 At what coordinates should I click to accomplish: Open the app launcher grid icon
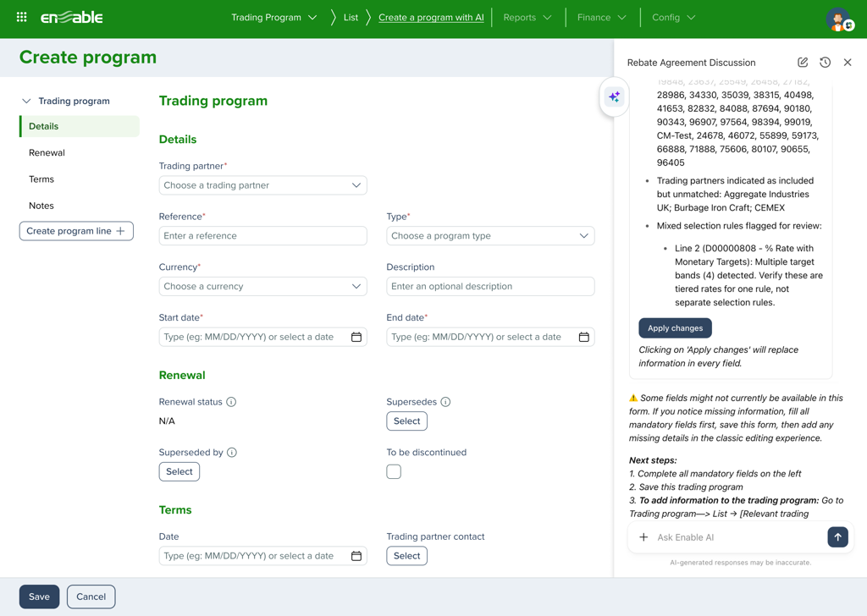[22, 17]
